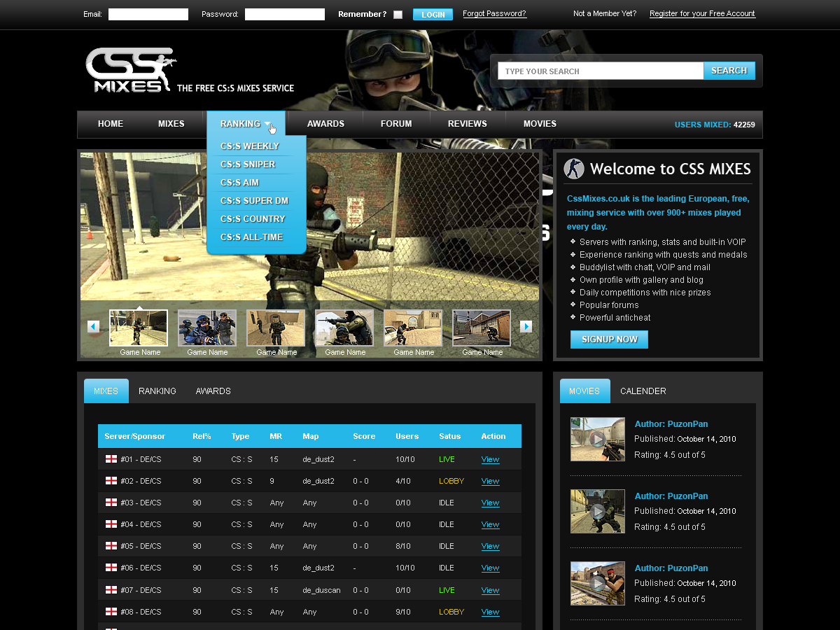The width and height of the screenshot is (840, 630).
Task: Toggle the Remember checkbox
Action: (398, 14)
